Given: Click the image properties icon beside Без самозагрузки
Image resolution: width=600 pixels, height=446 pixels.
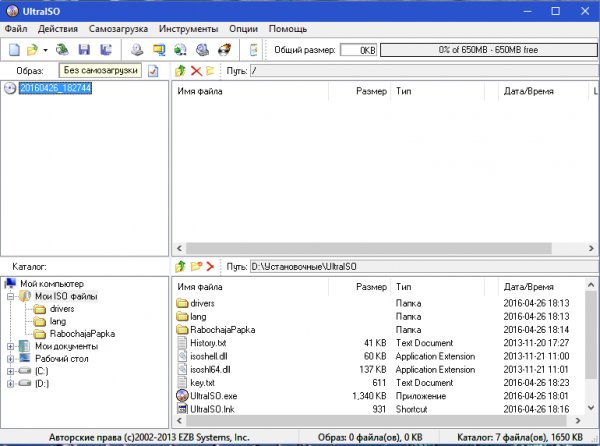Looking at the screenshot, I should [153, 71].
